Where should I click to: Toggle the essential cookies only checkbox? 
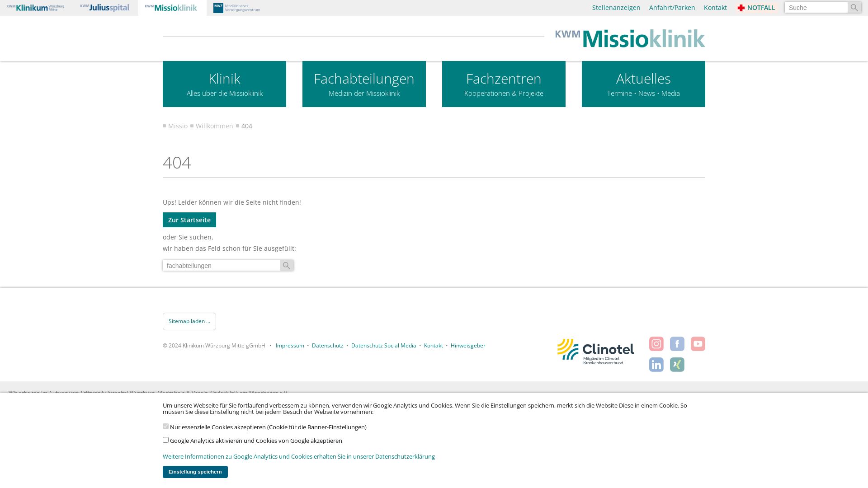tap(165, 427)
